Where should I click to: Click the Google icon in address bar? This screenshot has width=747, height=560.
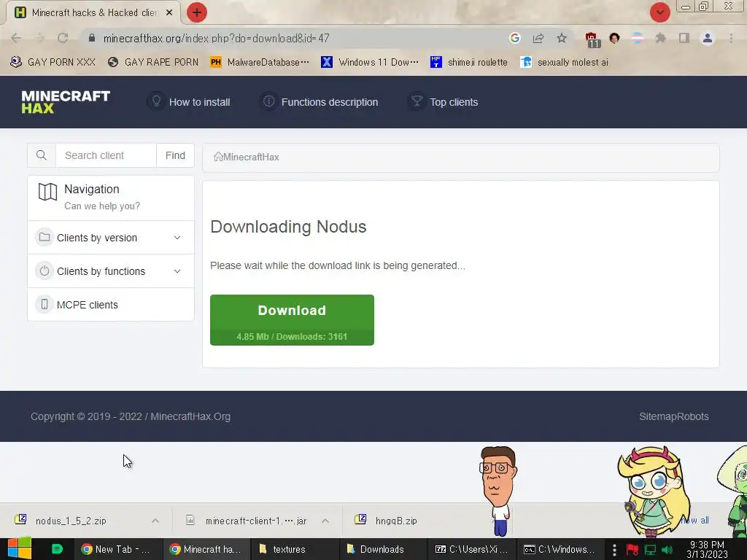(514, 38)
